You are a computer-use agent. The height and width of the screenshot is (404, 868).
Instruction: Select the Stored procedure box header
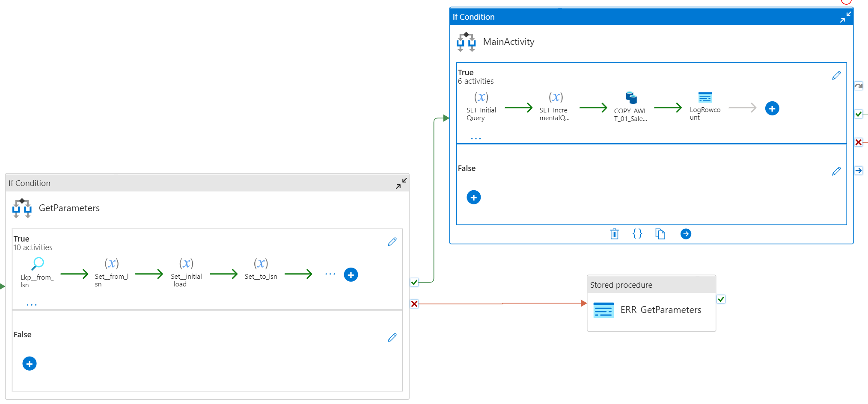coord(651,285)
